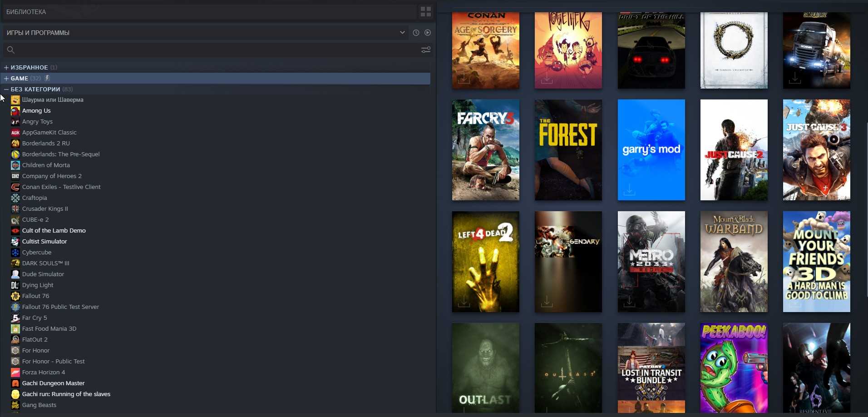
Task: Expand the ИЗБРАННОЕ category
Action: [6, 67]
